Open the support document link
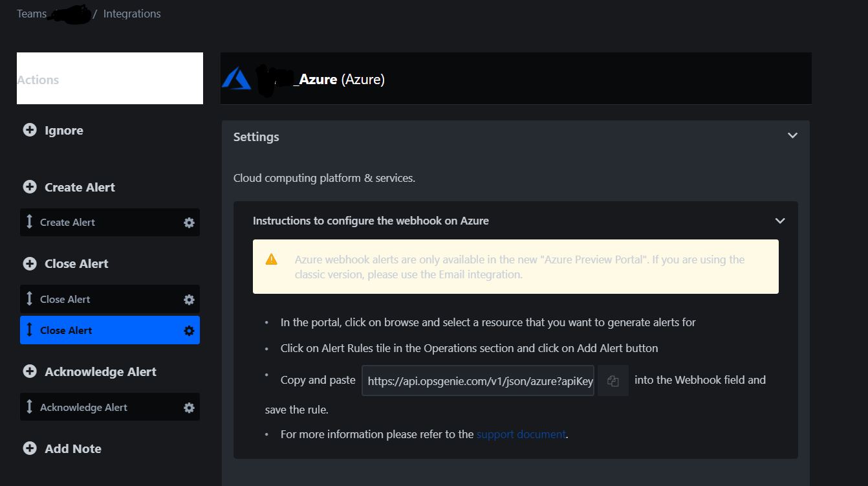 click(521, 434)
